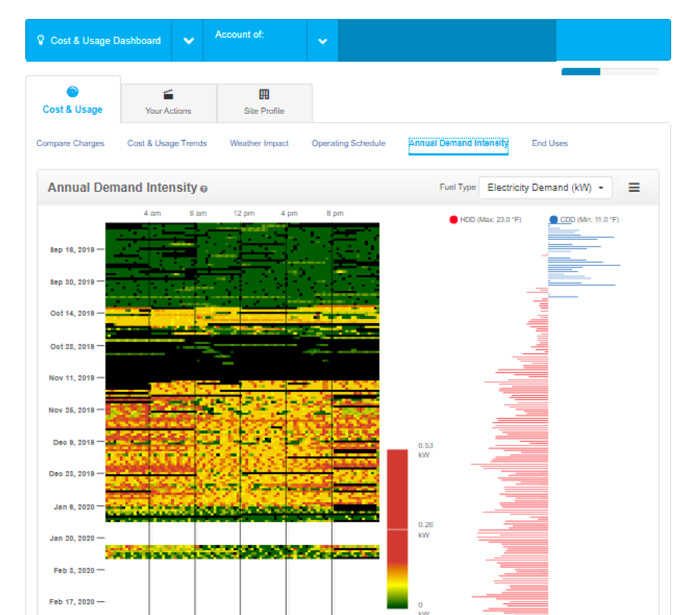Click the 4 pm time axis label
Image resolution: width=700 pixels, height=615 pixels.
click(289, 213)
